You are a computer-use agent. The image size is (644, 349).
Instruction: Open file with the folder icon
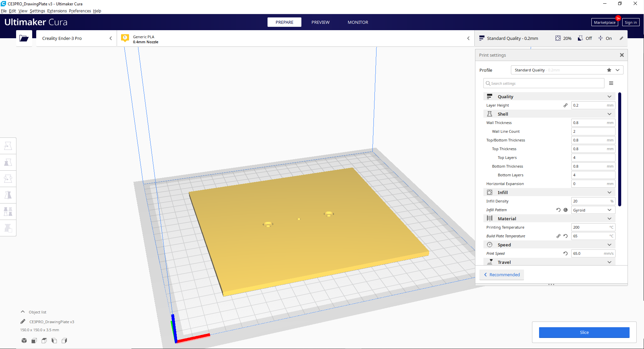click(x=24, y=38)
